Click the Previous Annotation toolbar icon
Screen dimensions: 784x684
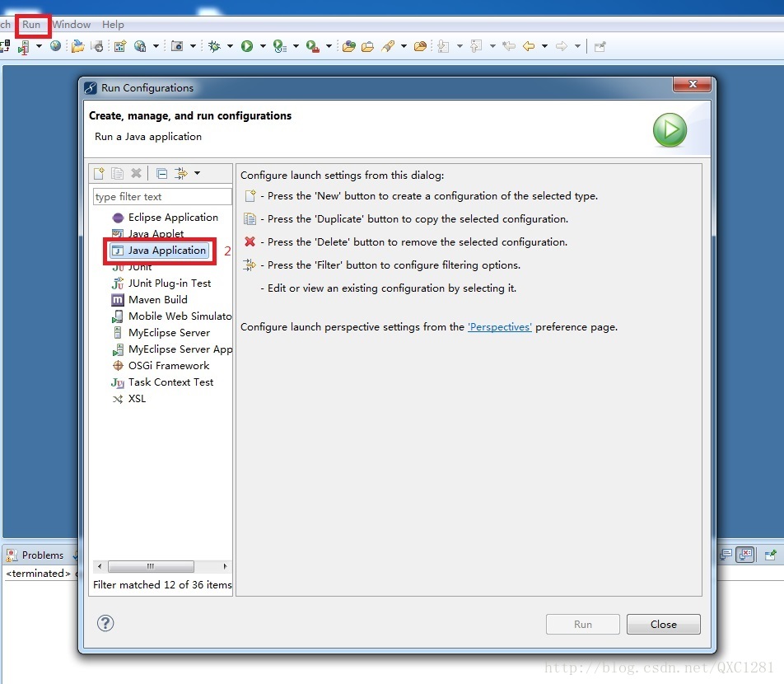(477, 46)
